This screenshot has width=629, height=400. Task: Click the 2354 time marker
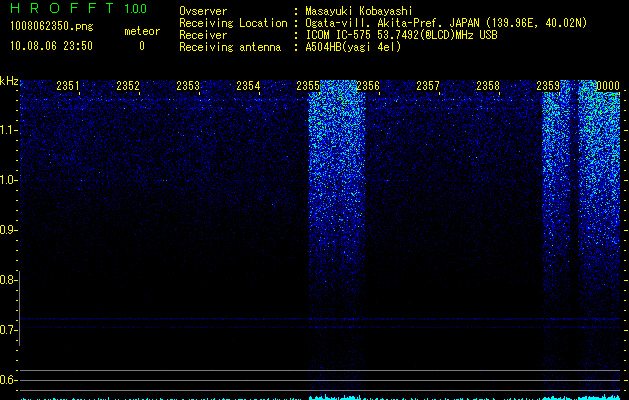(248, 85)
